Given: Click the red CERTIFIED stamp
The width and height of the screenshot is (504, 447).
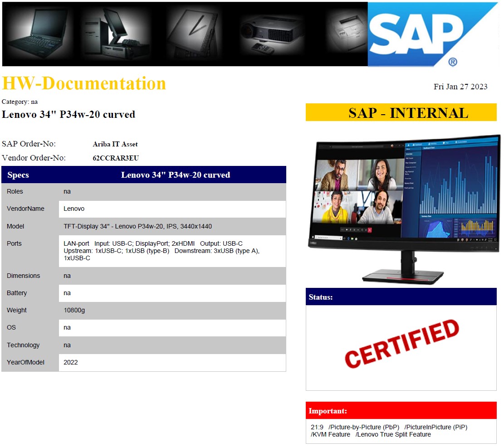Looking at the screenshot, I should point(402,344).
